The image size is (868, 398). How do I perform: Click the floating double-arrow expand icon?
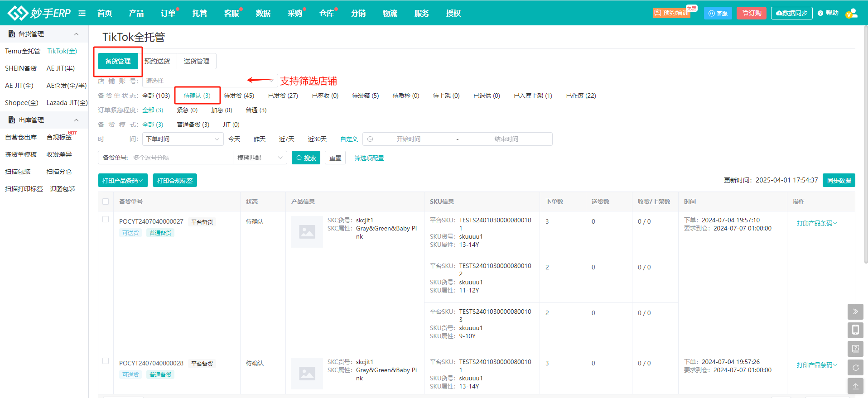[x=855, y=312]
